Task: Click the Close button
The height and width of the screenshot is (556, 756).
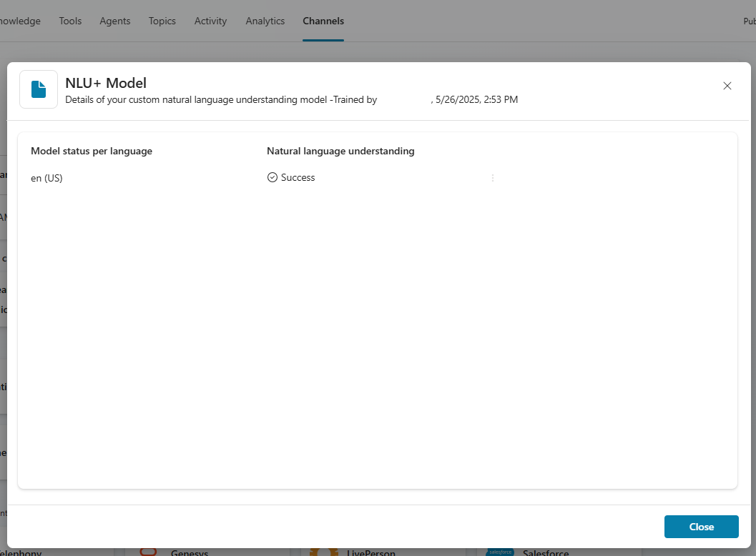Action: [701, 527]
